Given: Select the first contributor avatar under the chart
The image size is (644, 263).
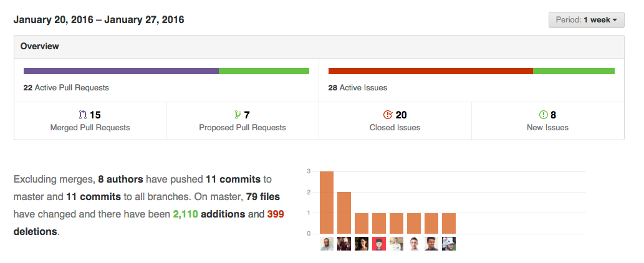Looking at the screenshot, I should pyautogui.click(x=327, y=244).
